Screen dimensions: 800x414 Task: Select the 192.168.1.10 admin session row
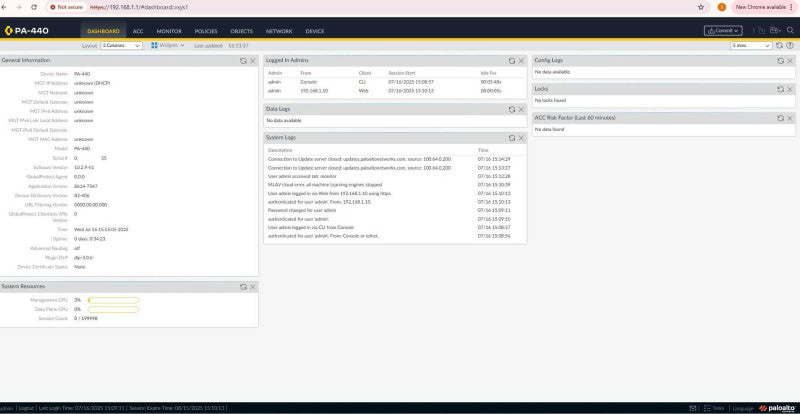tap(395, 90)
